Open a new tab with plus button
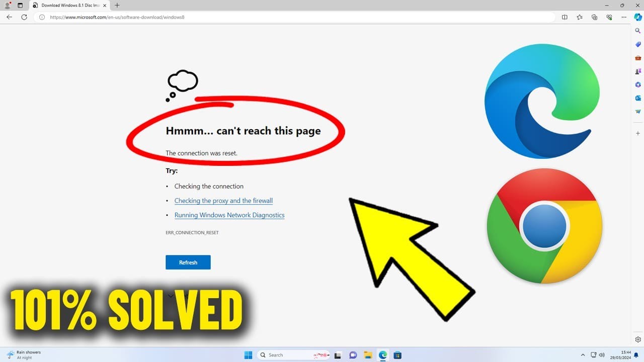The height and width of the screenshot is (362, 644). pos(117,5)
